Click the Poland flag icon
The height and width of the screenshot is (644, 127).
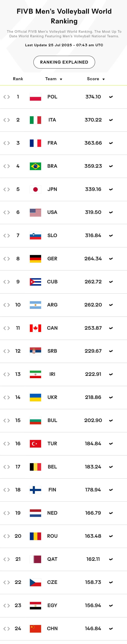pyautogui.click(x=35, y=97)
